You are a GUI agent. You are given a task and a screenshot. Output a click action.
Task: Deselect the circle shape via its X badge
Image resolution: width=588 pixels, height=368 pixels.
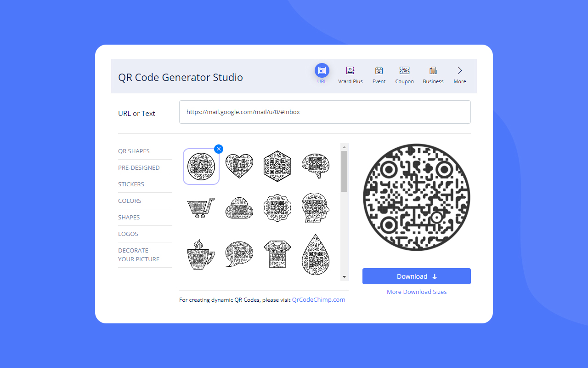click(218, 149)
